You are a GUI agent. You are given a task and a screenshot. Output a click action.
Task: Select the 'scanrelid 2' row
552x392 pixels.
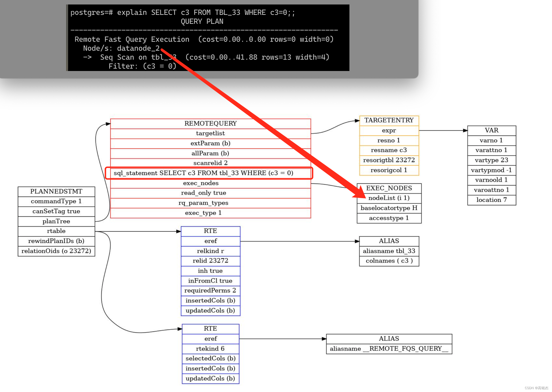[x=210, y=163]
